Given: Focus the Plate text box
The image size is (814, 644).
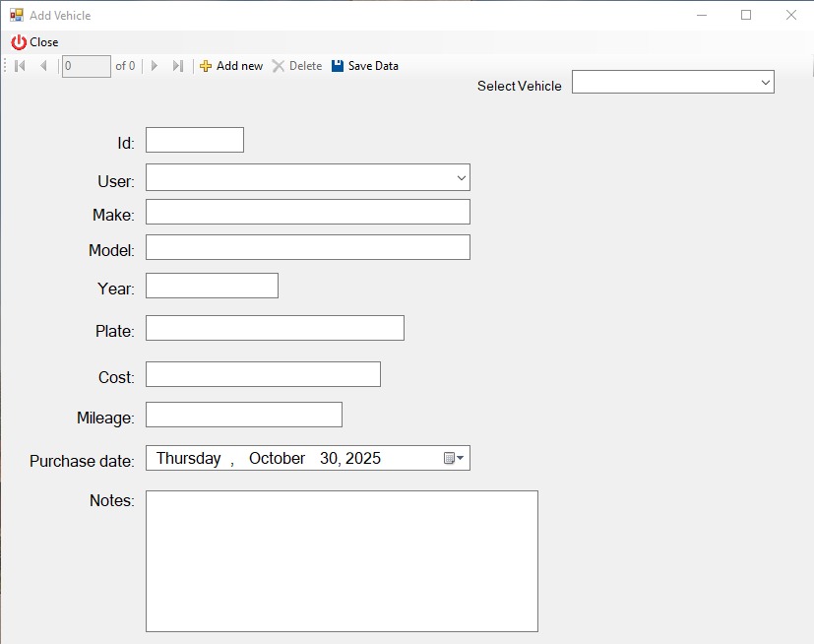Looking at the screenshot, I should pos(275,329).
